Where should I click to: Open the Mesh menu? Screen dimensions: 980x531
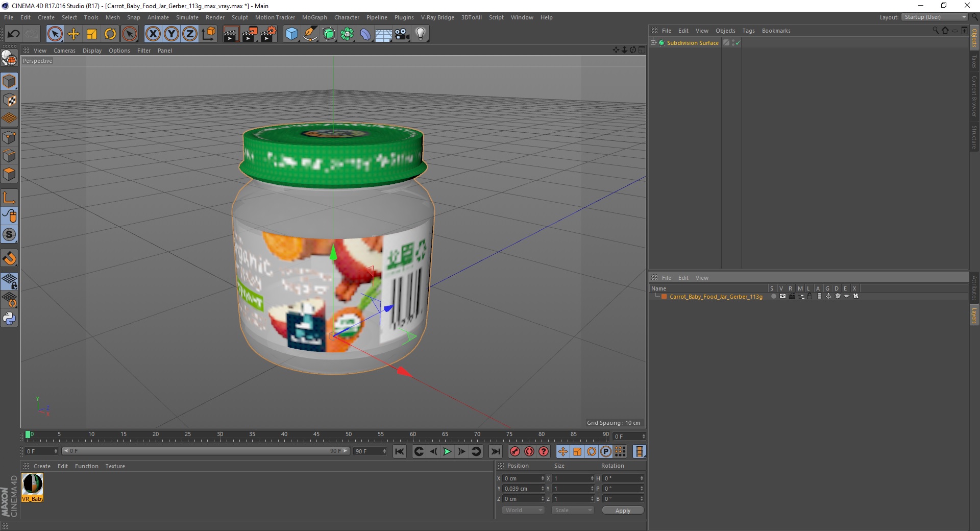(x=112, y=17)
